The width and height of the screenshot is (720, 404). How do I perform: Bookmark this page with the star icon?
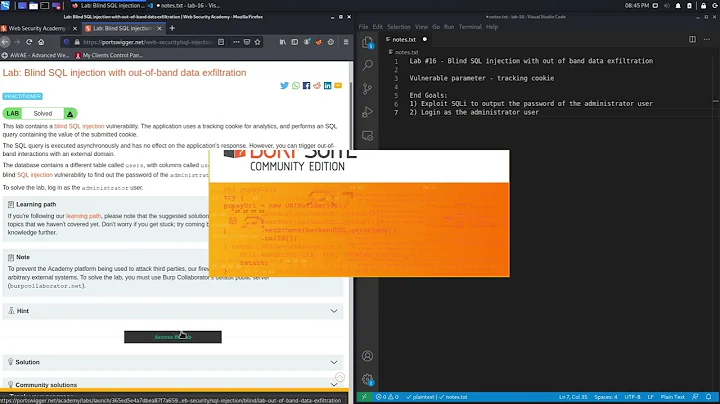pos(258,42)
